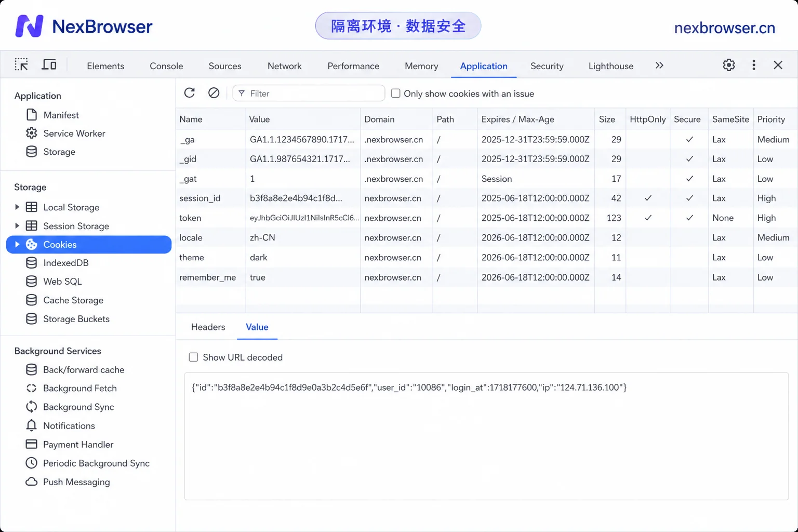This screenshot has height=532, width=798.
Task: Click the Cookies cookie icon
Action: (32, 244)
